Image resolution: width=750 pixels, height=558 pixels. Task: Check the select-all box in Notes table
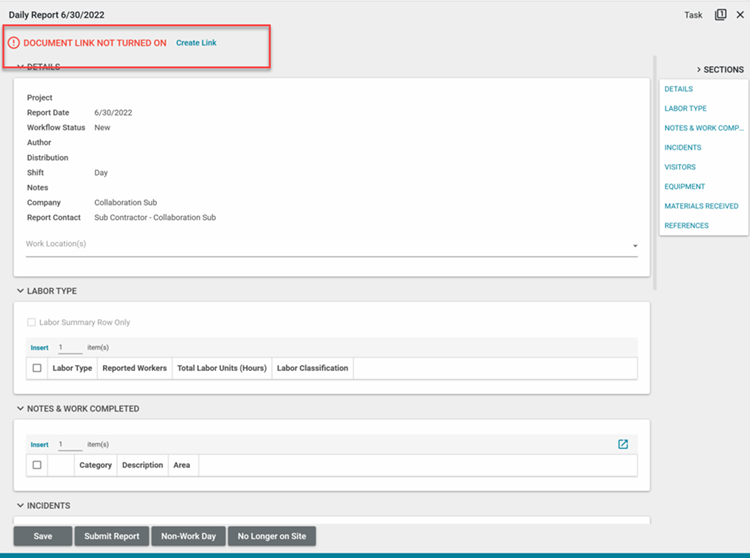pyautogui.click(x=37, y=465)
